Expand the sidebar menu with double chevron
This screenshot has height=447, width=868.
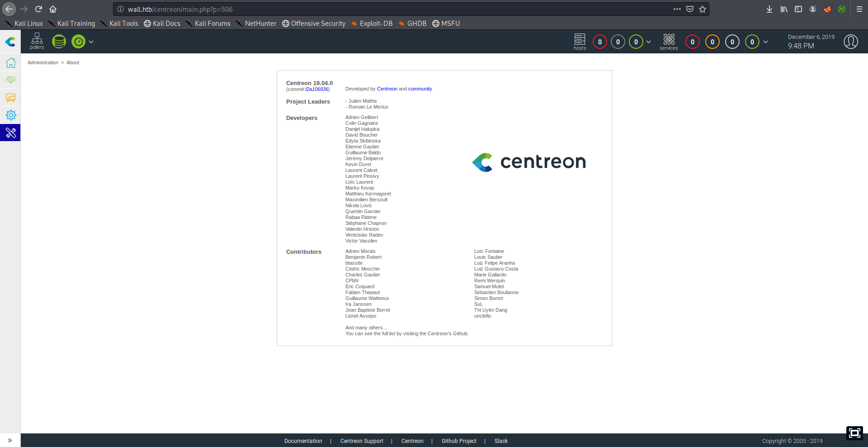tap(10, 440)
